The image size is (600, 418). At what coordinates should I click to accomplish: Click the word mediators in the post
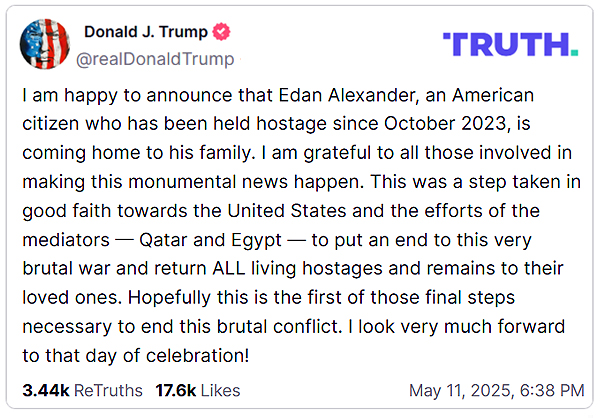coord(66,240)
